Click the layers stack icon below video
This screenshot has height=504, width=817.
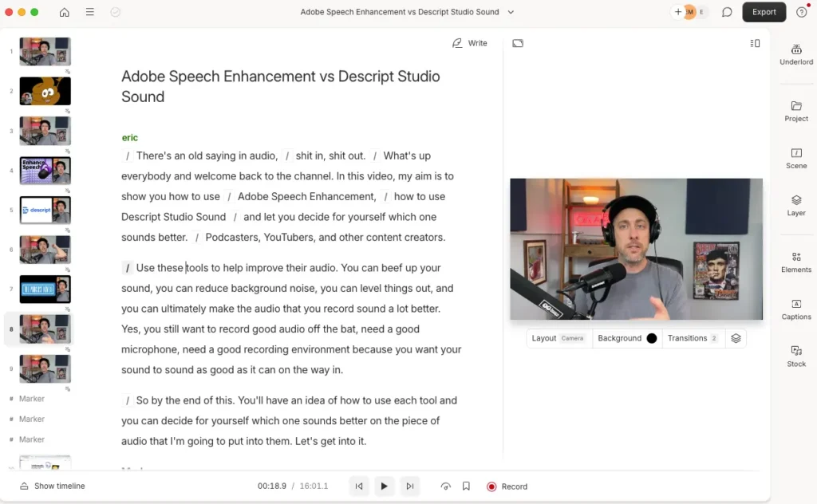tap(736, 338)
